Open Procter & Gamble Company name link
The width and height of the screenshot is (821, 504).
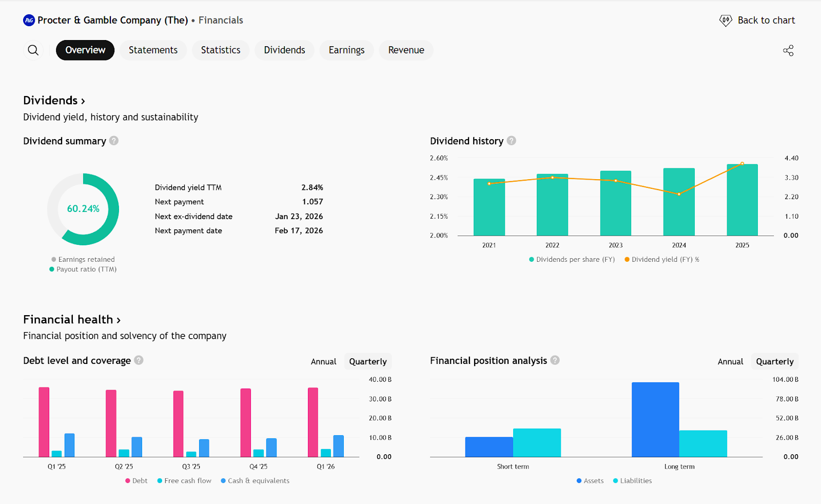click(x=112, y=21)
